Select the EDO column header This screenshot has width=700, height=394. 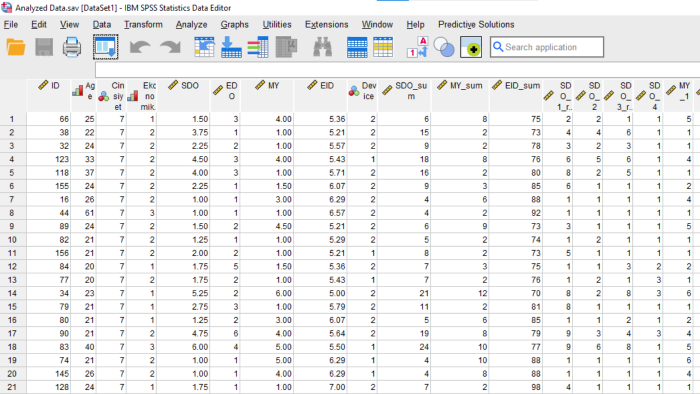pos(225,95)
